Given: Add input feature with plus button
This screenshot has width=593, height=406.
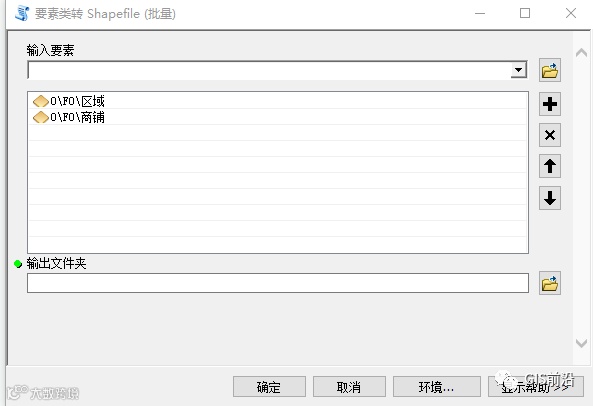Looking at the screenshot, I should (550, 104).
